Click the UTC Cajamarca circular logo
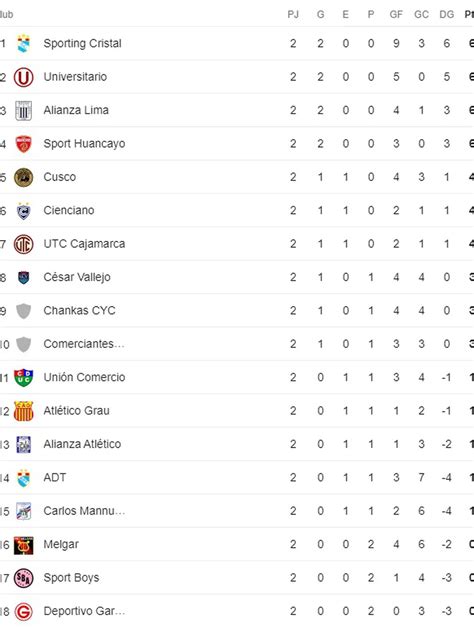Image resolution: width=474 pixels, height=632 pixels. pyautogui.click(x=23, y=244)
